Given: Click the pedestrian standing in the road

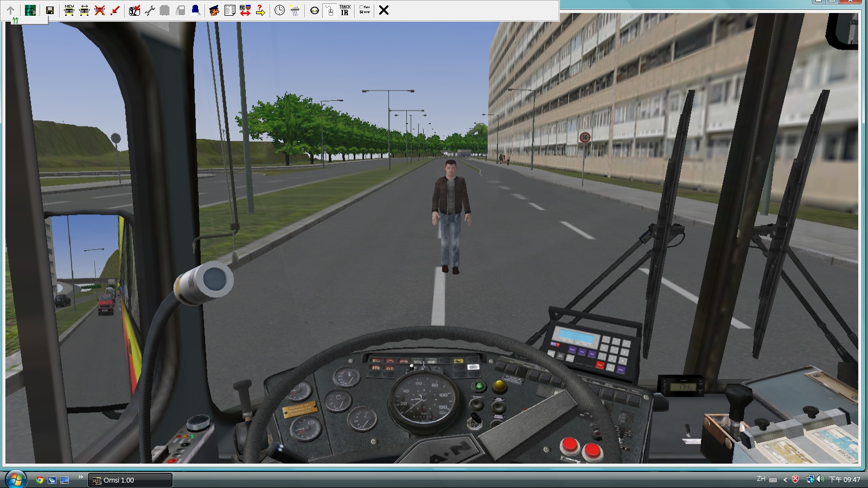Looking at the screenshot, I should (451, 217).
